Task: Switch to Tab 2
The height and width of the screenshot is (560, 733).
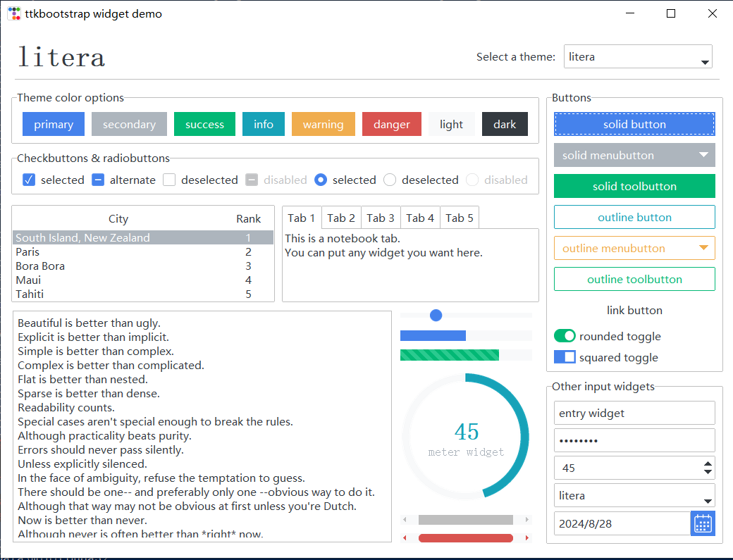Action: click(341, 218)
